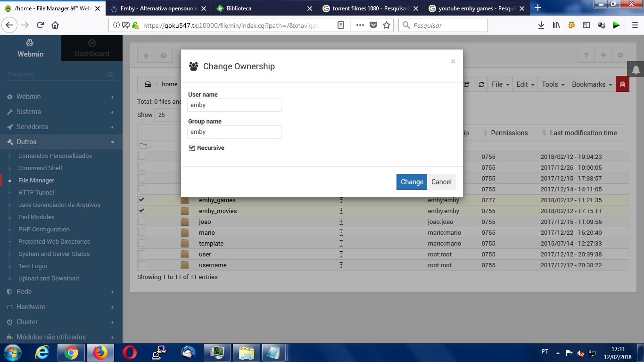Open the File dropdown menu
644x362 pixels.
pos(500,84)
